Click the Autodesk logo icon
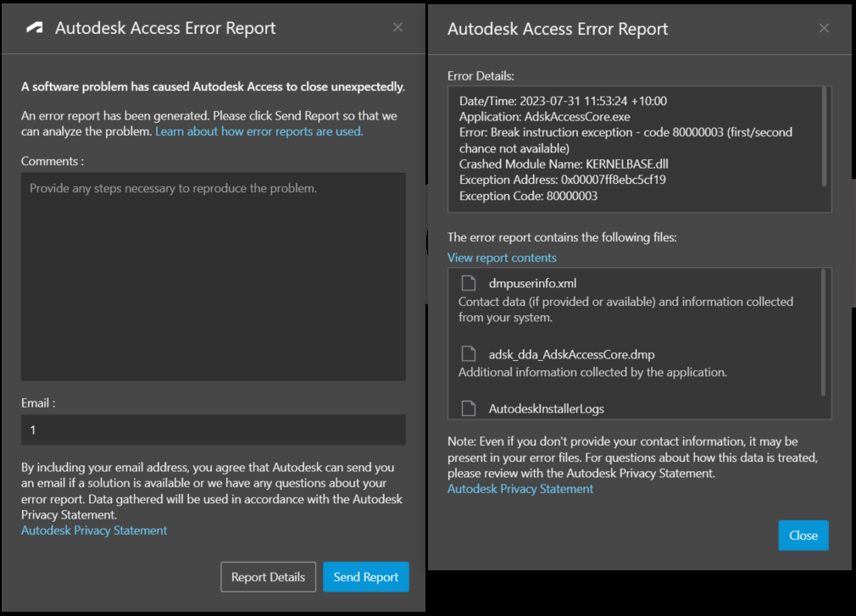856x616 pixels. tap(35, 28)
